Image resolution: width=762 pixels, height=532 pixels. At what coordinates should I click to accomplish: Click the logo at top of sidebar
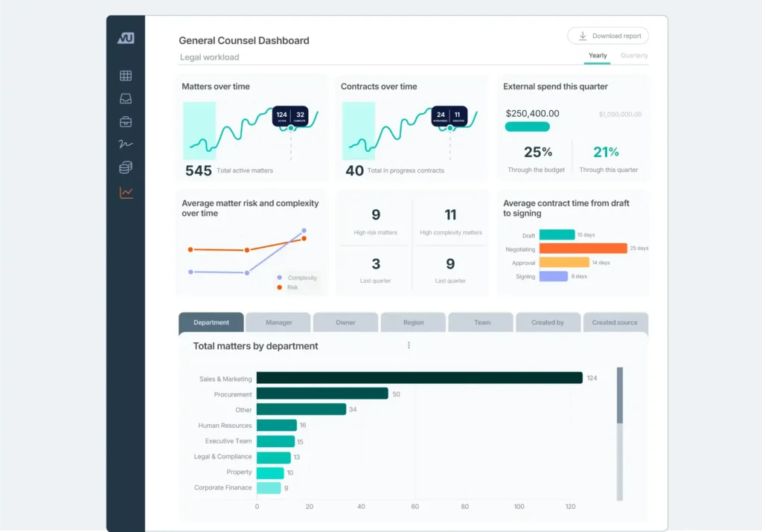(x=126, y=38)
